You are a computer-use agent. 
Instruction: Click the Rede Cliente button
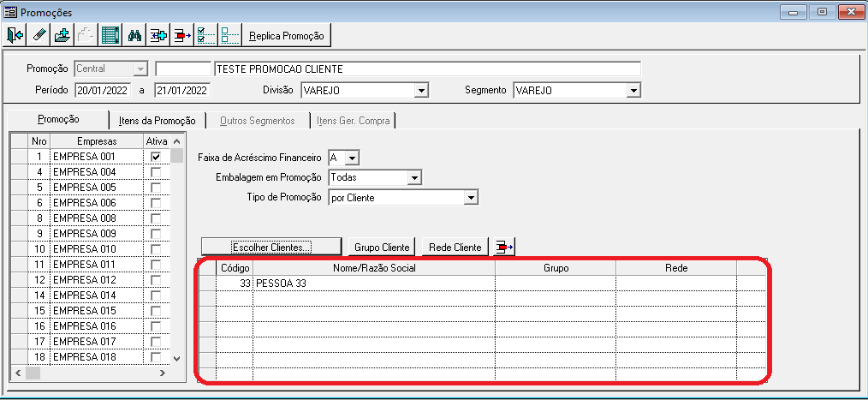coord(455,247)
